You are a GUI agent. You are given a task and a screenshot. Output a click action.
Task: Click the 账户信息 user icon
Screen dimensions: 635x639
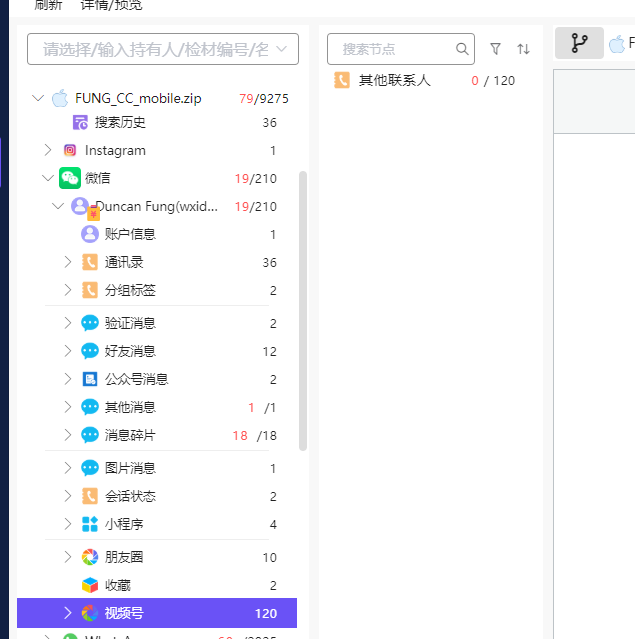[90, 234]
